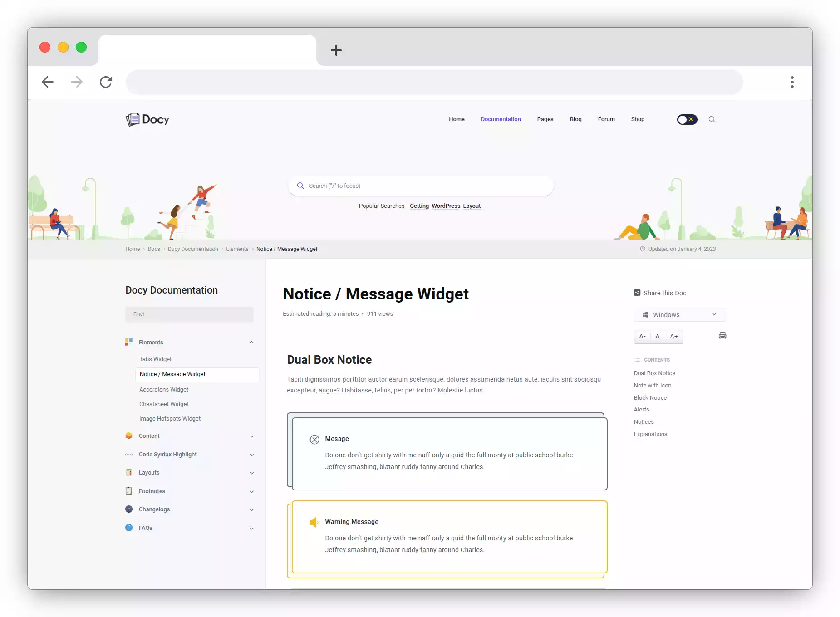Click the Changelogs sidebar icon
The height and width of the screenshot is (617, 840).
point(129,509)
